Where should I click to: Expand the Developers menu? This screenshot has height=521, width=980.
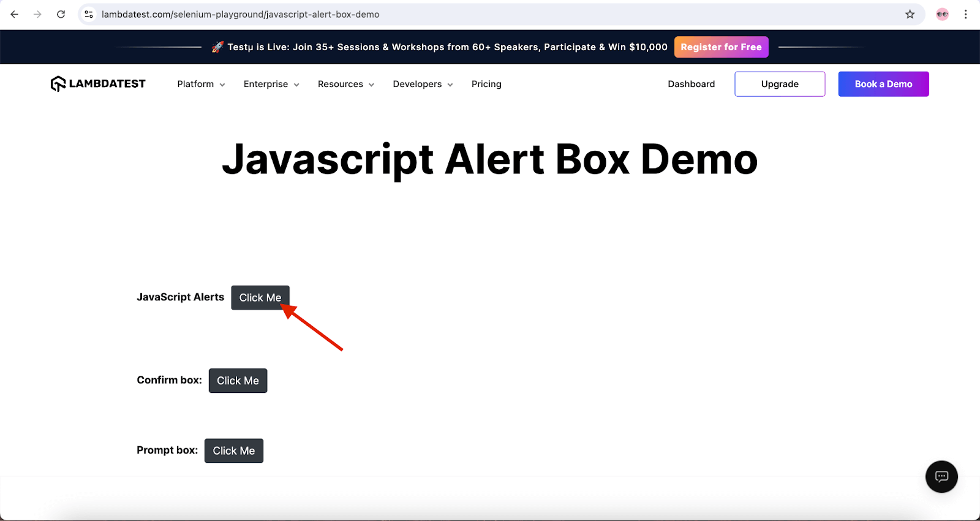pyautogui.click(x=423, y=84)
